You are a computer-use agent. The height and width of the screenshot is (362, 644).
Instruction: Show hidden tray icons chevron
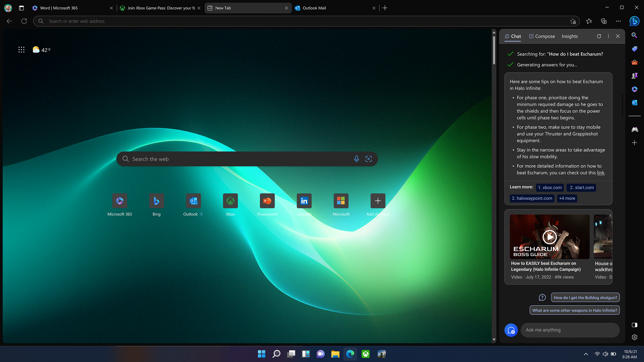click(586, 354)
